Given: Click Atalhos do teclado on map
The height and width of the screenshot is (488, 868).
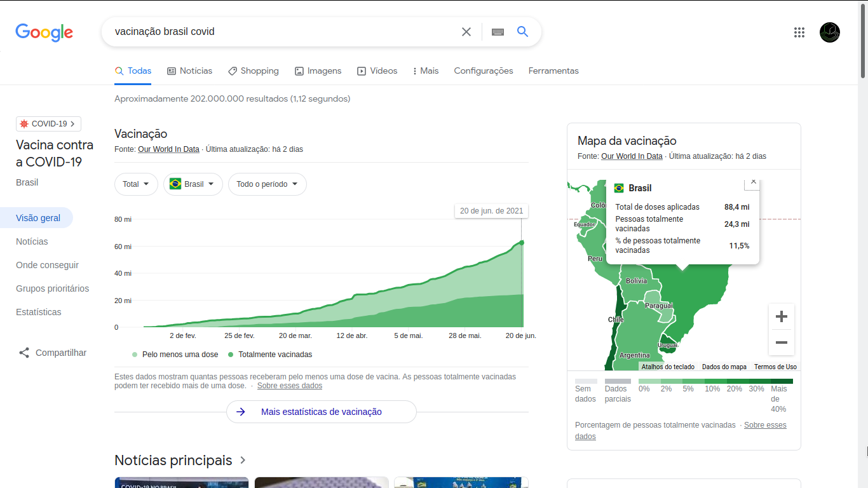Looking at the screenshot, I should 668,367.
